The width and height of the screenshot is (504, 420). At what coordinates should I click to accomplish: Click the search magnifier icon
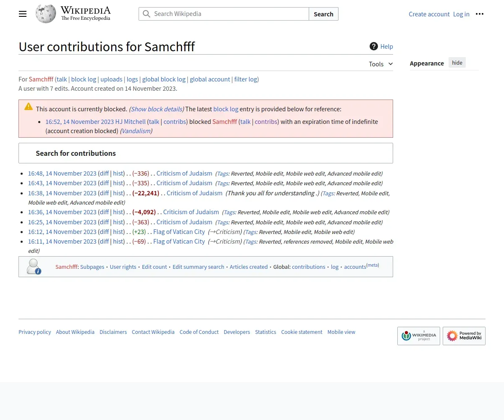[x=146, y=14]
